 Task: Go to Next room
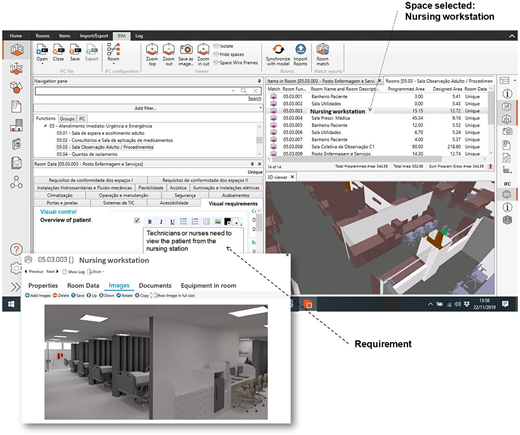[53, 272]
